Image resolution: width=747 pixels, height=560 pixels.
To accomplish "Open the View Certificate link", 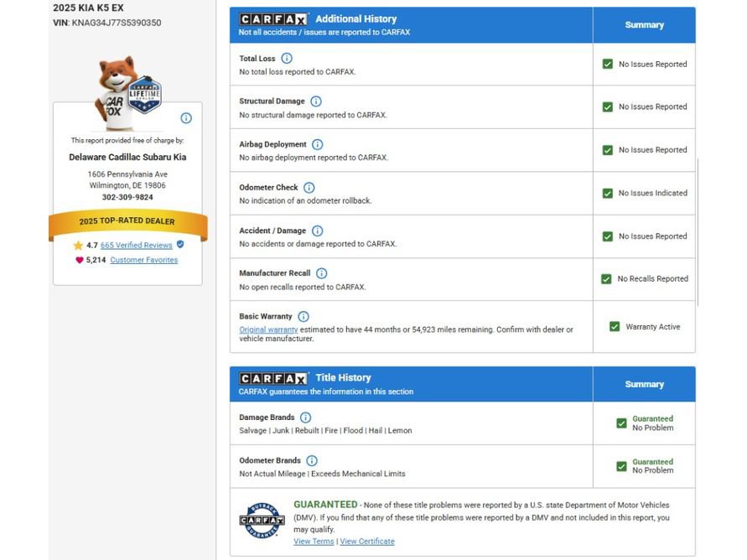I will tap(367, 542).
